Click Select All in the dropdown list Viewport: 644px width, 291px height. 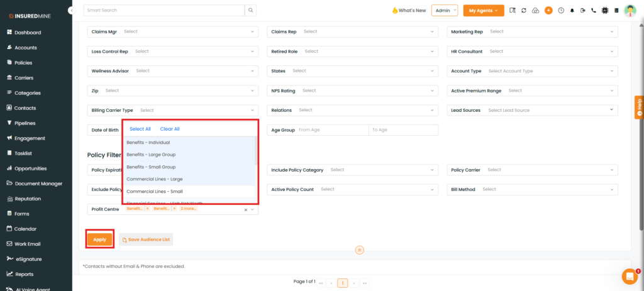click(x=140, y=129)
